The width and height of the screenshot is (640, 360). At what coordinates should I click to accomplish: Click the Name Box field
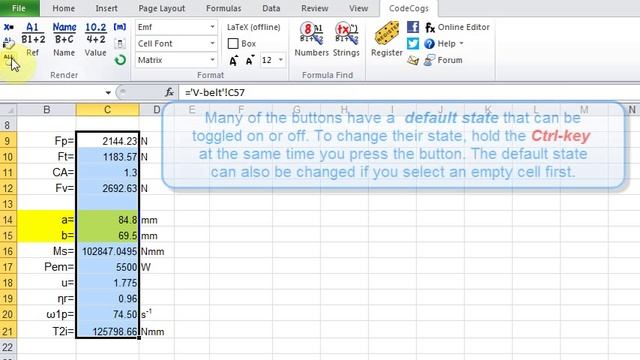pos(51,93)
